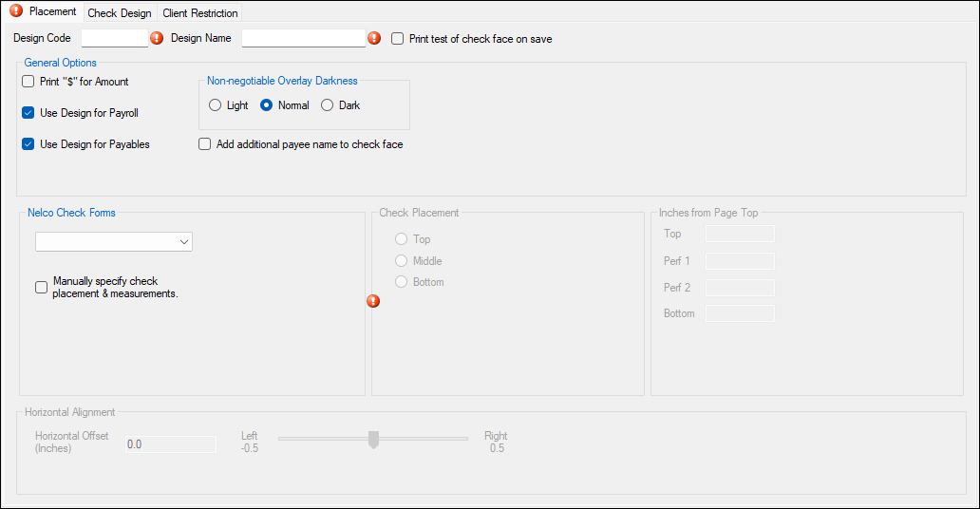This screenshot has height=509, width=980.
Task: Choose Dark overlay darkness
Action: [x=328, y=105]
